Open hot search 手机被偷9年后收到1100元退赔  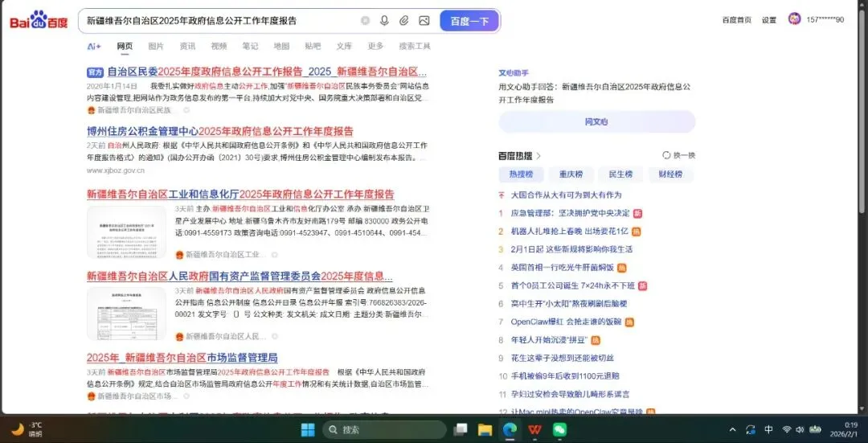pos(565,376)
